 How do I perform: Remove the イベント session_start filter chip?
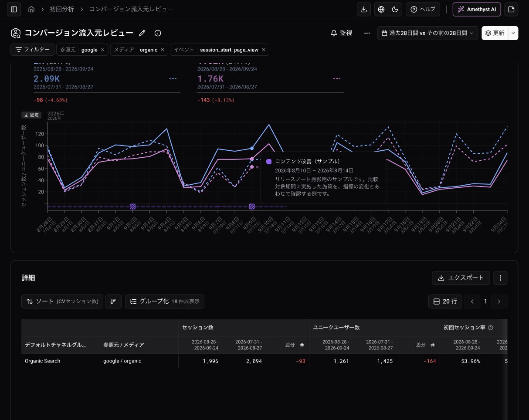(x=264, y=50)
